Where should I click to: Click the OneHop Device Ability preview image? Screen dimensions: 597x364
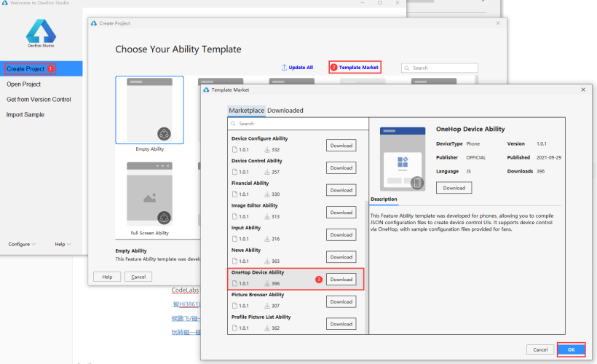click(x=403, y=159)
